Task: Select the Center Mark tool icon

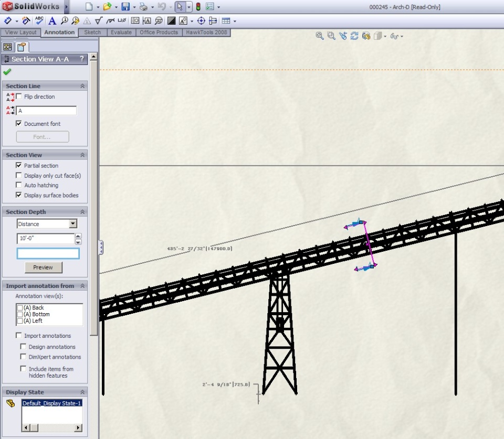Action: click(201, 21)
